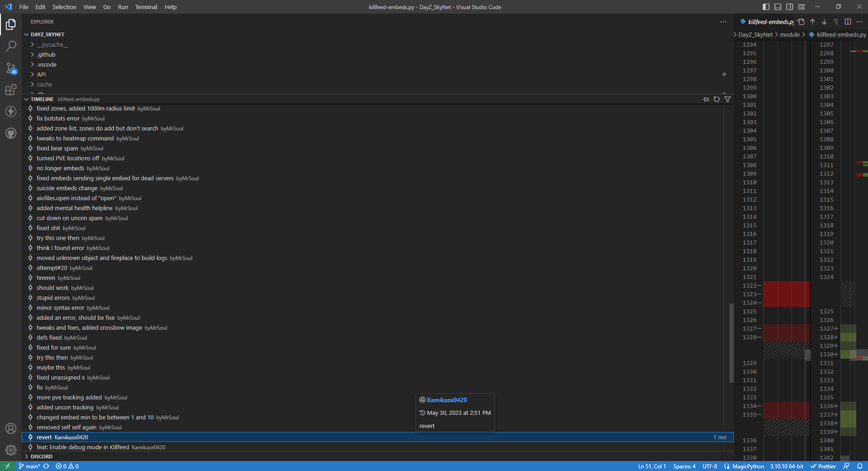Click Ln 51, Col 1 cursor position
Image resolution: width=868 pixels, height=471 pixels.
[x=652, y=466]
